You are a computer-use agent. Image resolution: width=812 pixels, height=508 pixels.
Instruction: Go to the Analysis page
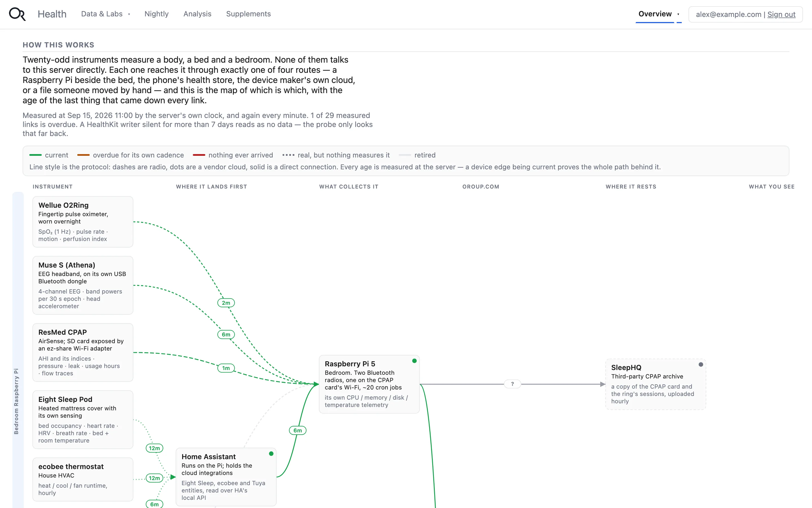click(197, 14)
